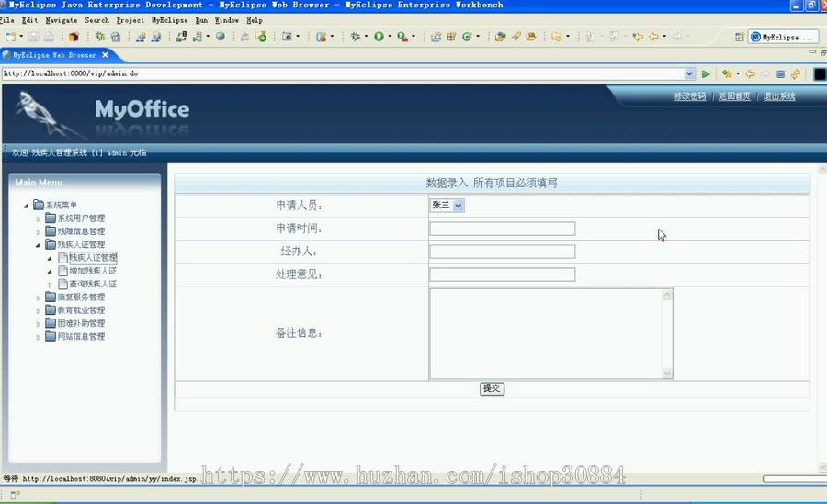Viewport: 827px width, 504px height.
Task: Open the Edit menu
Action: click(29, 20)
